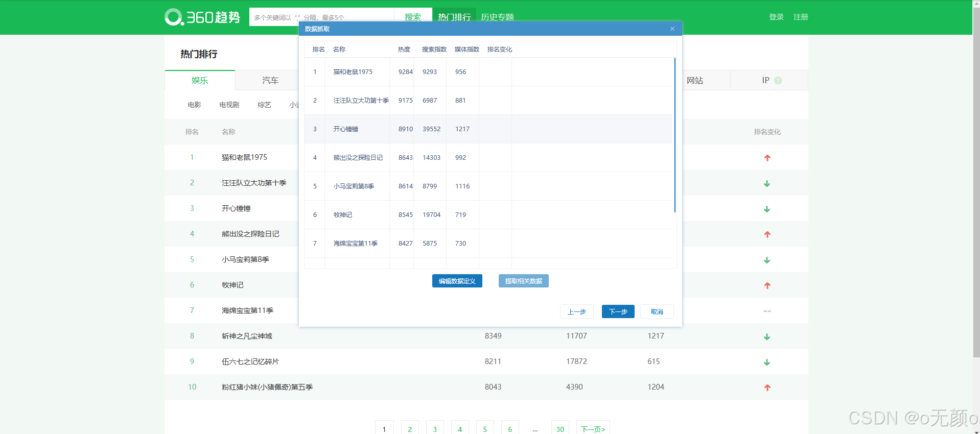This screenshot has width=980, height=434.
Task: Open 伍六七之记忆碎片 in the ranking list
Action: coord(250,361)
